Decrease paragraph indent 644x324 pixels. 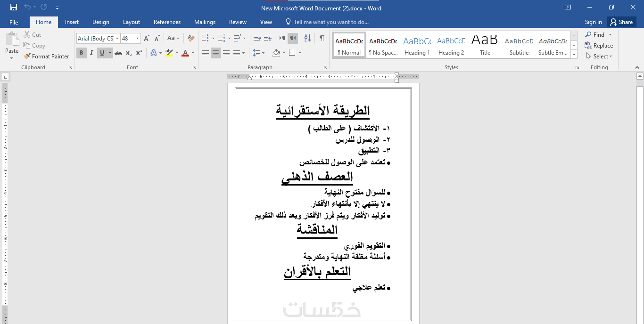[257, 38]
